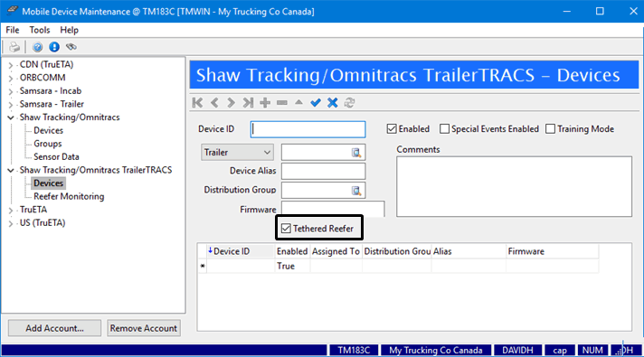Image resolution: width=644 pixels, height=357 pixels.
Task: Add a new device with the plus icon
Action: point(265,103)
